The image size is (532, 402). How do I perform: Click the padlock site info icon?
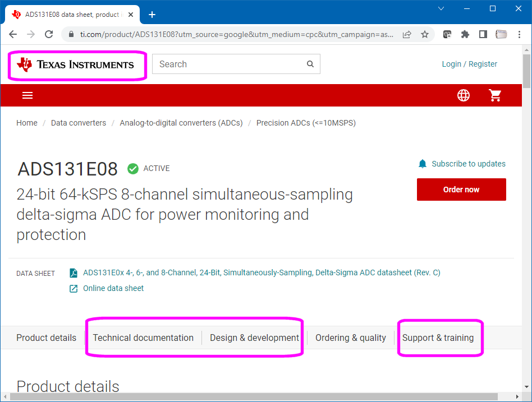tap(71, 34)
